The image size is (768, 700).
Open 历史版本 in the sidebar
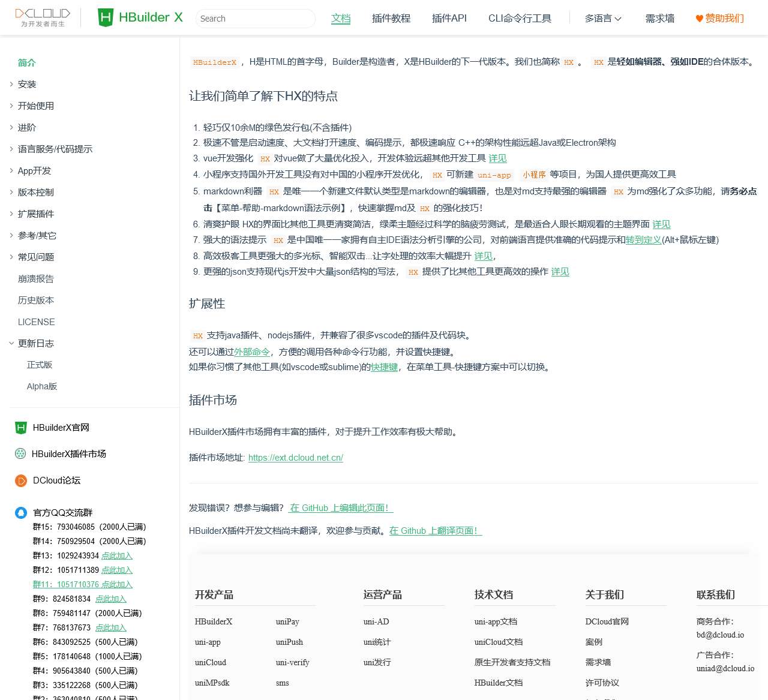pyautogui.click(x=36, y=300)
